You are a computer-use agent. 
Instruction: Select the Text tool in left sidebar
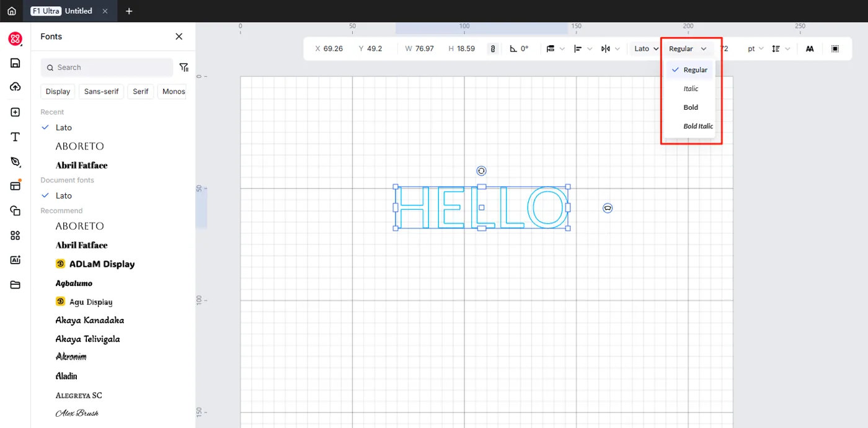(x=15, y=137)
